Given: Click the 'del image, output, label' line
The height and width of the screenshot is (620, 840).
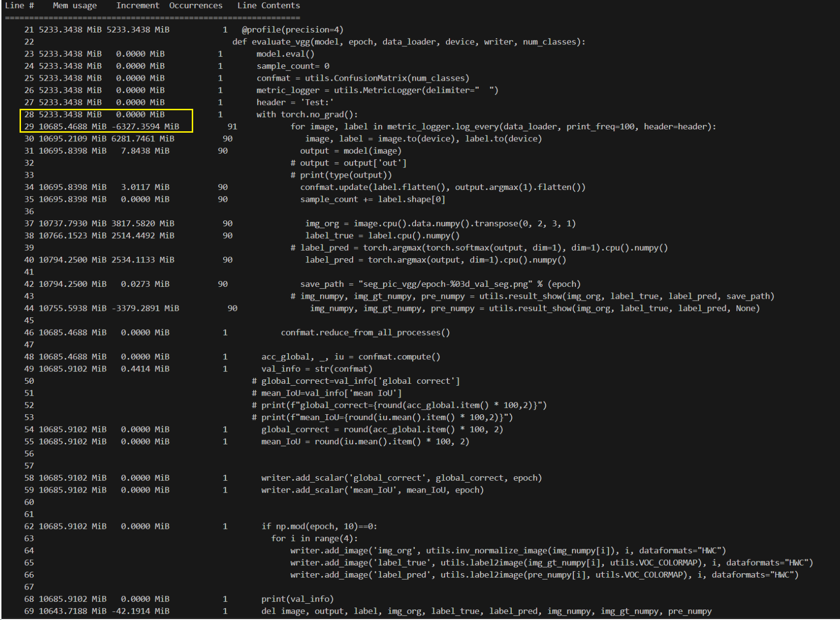Looking at the screenshot, I should [487, 611].
